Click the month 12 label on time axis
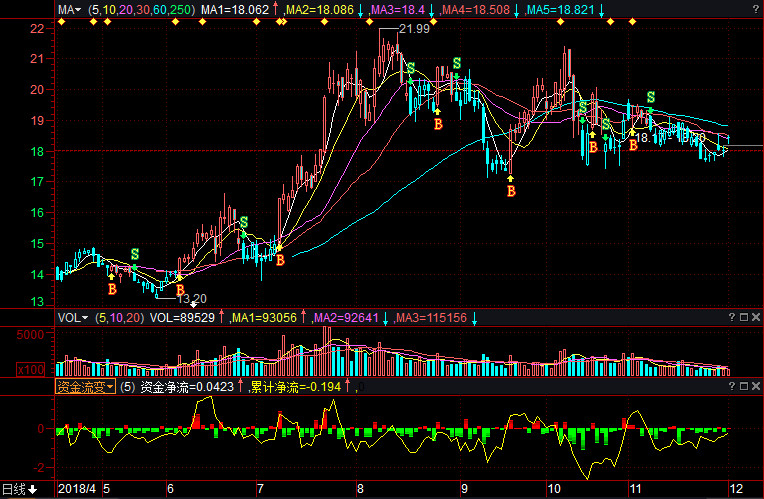Image resolution: width=764 pixels, height=499 pixels. point(736,489)
